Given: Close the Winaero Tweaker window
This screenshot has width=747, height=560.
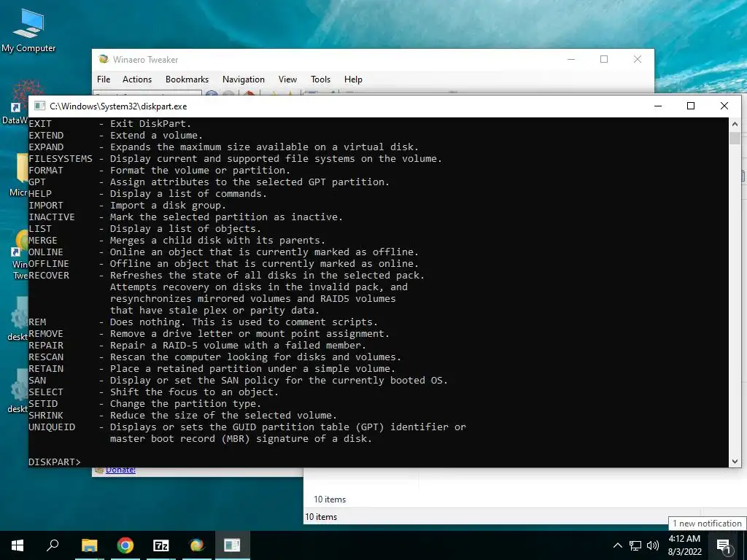Looking at the screenshot, I should tap(638, 59).
